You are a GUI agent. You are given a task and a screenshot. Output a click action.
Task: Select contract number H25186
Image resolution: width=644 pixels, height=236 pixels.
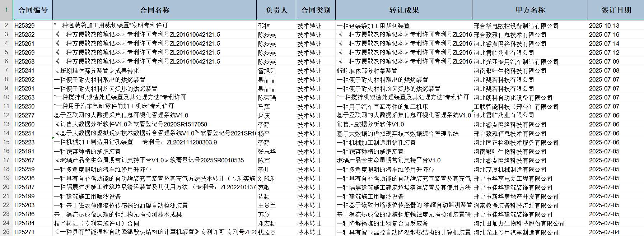pyautogui.click(x=33, y=214)
